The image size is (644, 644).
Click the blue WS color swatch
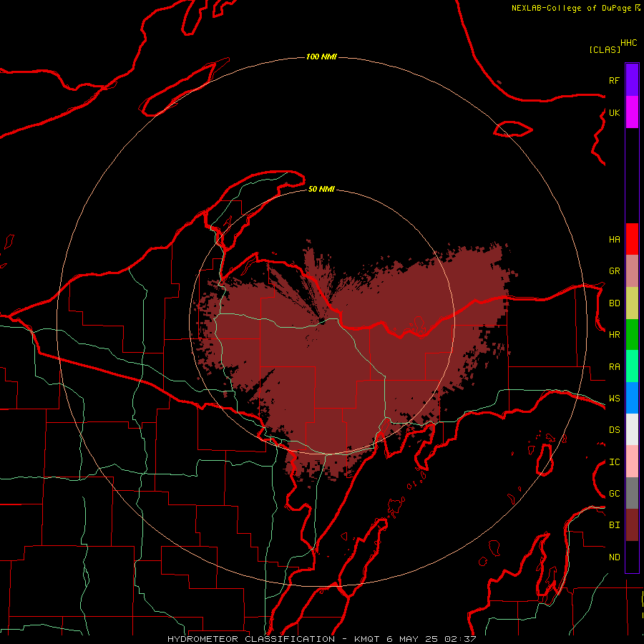(632, 398)
